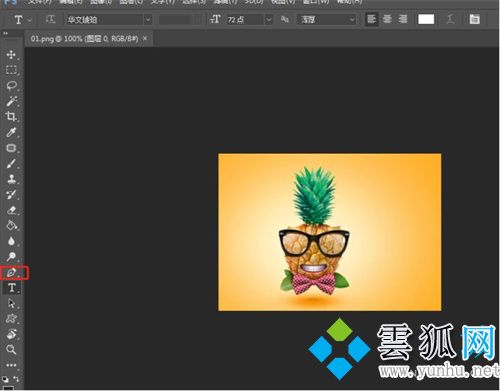This screenshot has width=500, height=391.
Task: Open the font size dropdown arrow
Action: 269,20
